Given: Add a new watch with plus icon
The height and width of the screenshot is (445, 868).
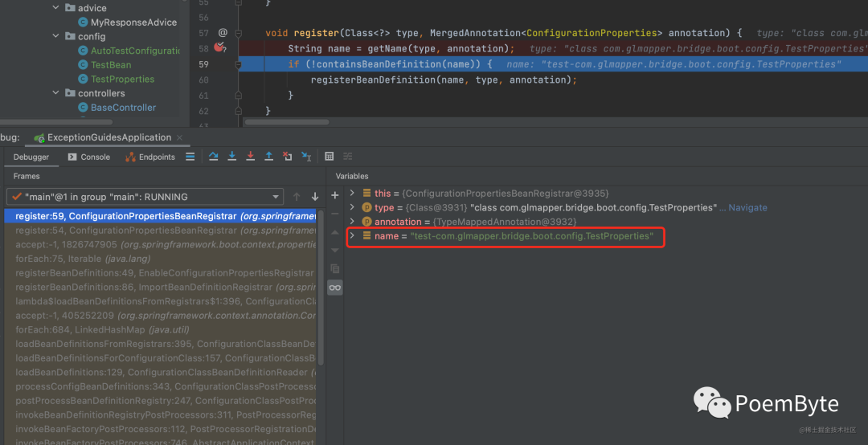Looking at the screenshot, I should pyautogui.click(x=335, y=195).
